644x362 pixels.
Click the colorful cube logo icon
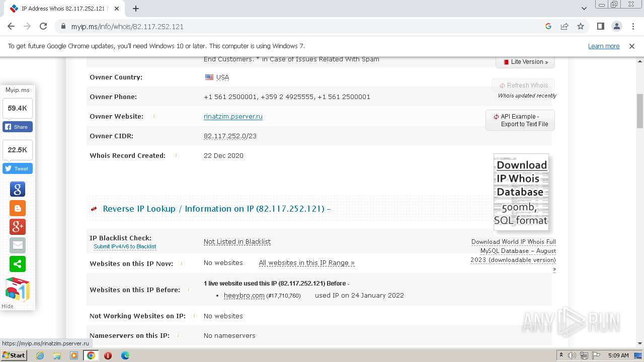pyautogui.click(x=18, y=290)
